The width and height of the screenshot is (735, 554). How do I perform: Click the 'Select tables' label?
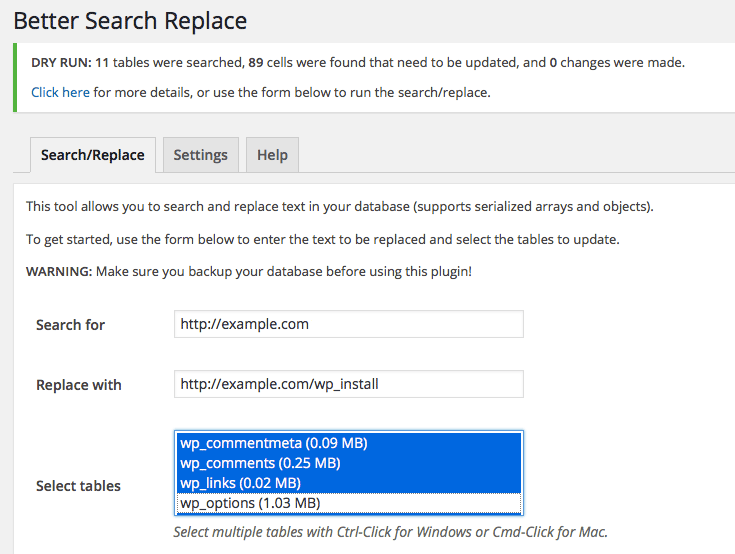(78, 486)
